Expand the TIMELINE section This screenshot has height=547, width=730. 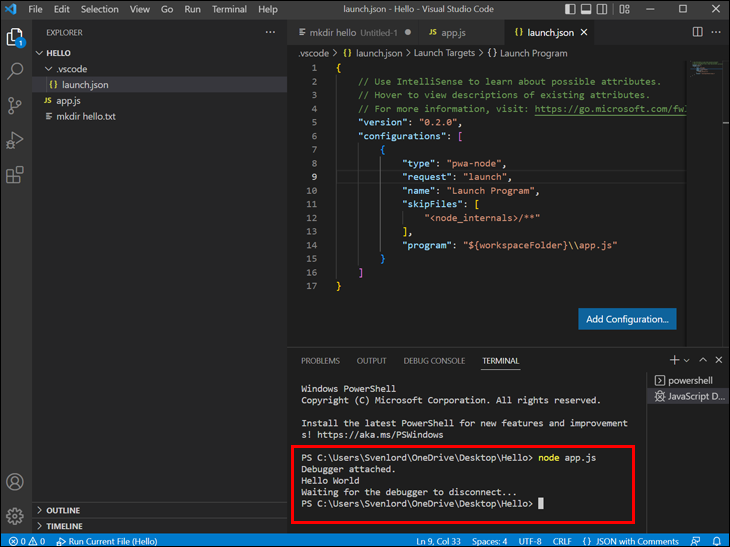coord(64,526)
